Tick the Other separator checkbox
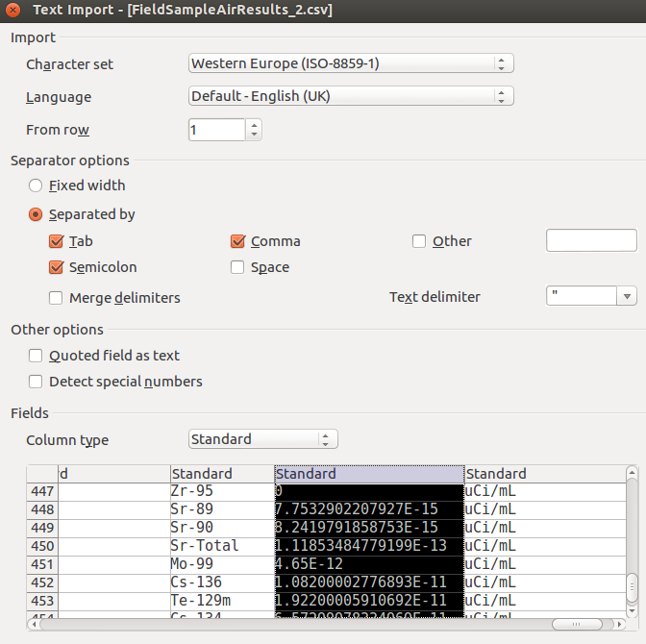Viewport: 646px width, 644px height. [x=419, y=241]
